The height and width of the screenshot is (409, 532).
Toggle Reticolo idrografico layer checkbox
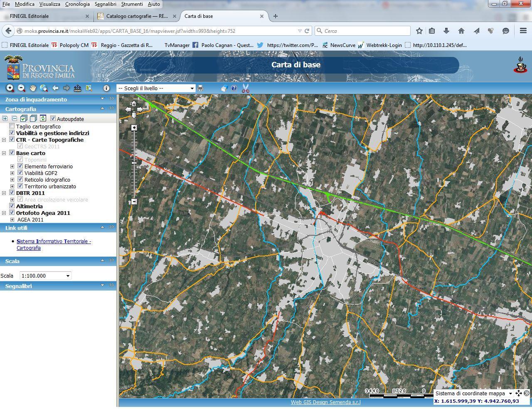click(20, 179)
